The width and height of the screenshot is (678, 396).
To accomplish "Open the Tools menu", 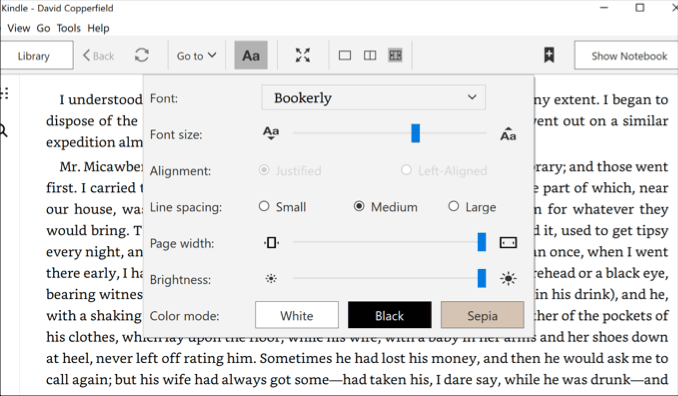I will point(68,29).
